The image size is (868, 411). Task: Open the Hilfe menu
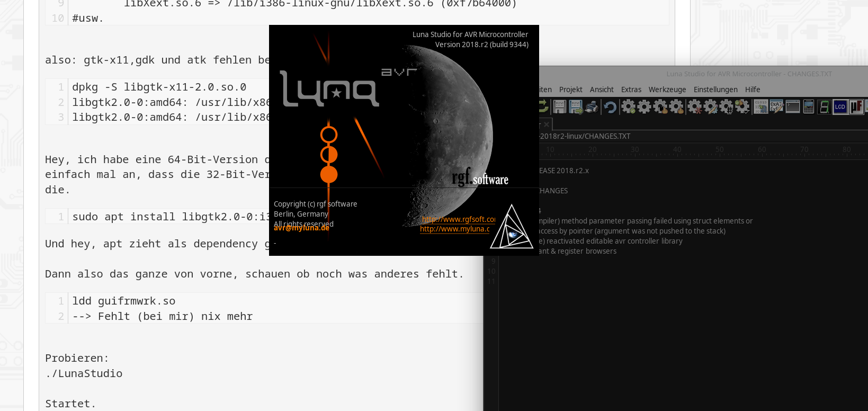[x=753, y=90]
